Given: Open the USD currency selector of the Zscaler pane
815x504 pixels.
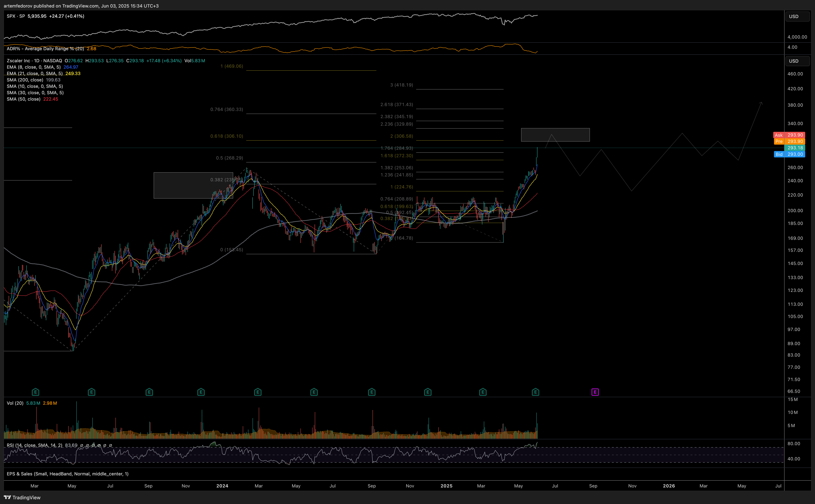Looking at the screenshot, I should pyautogui.click(x=798, y=61).
